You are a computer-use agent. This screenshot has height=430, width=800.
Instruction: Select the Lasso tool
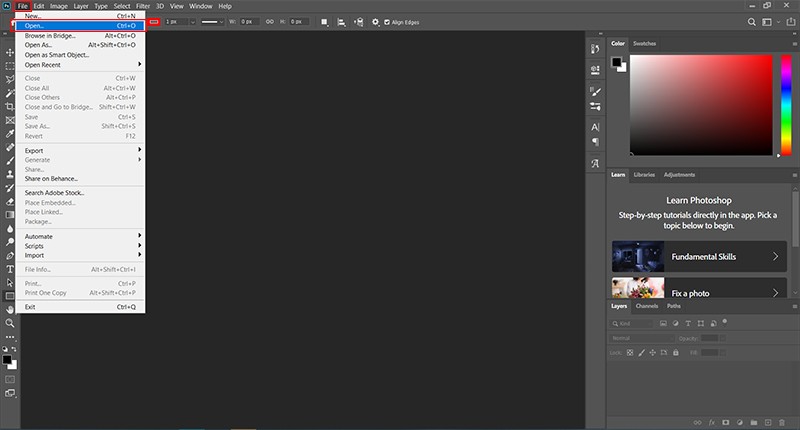10,80
